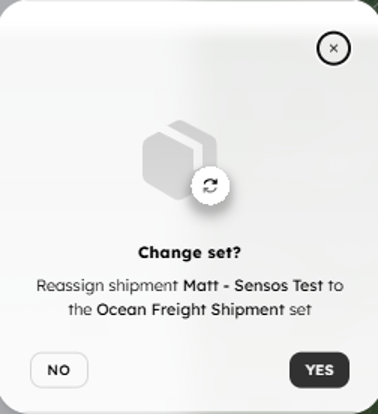Screen dimensions: 378x414
Task: Dismiss the dialog using the X icon
Action: click(x=333, y=48)
